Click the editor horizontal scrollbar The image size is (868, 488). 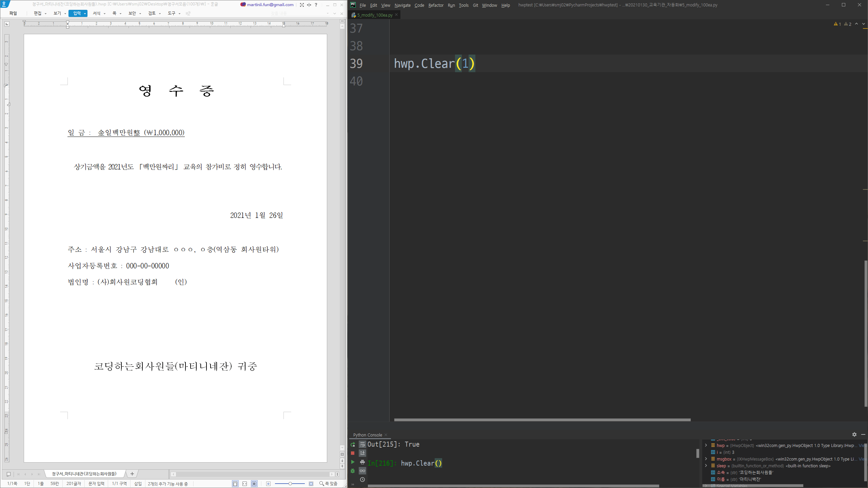[542, 420]
